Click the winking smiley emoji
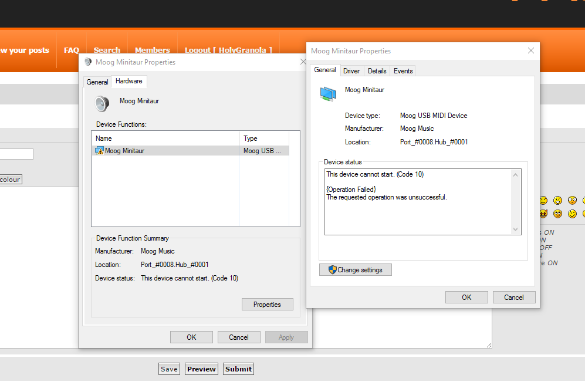The image size is (585, 392). point(572,214)
